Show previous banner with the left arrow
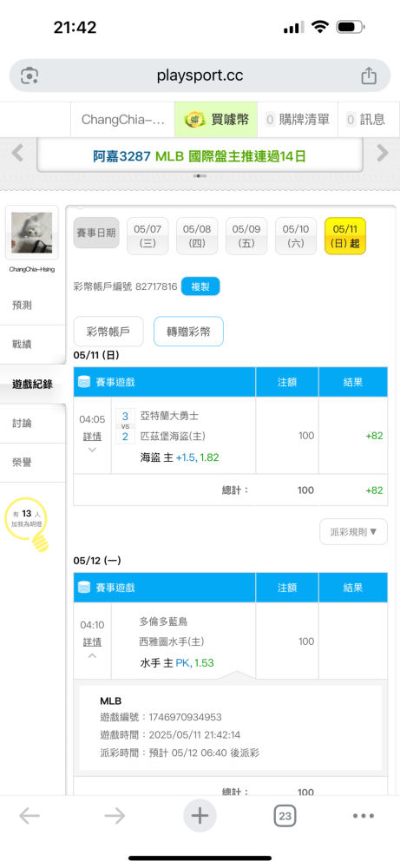Viewport: 400px width, 868px height. 17,153
